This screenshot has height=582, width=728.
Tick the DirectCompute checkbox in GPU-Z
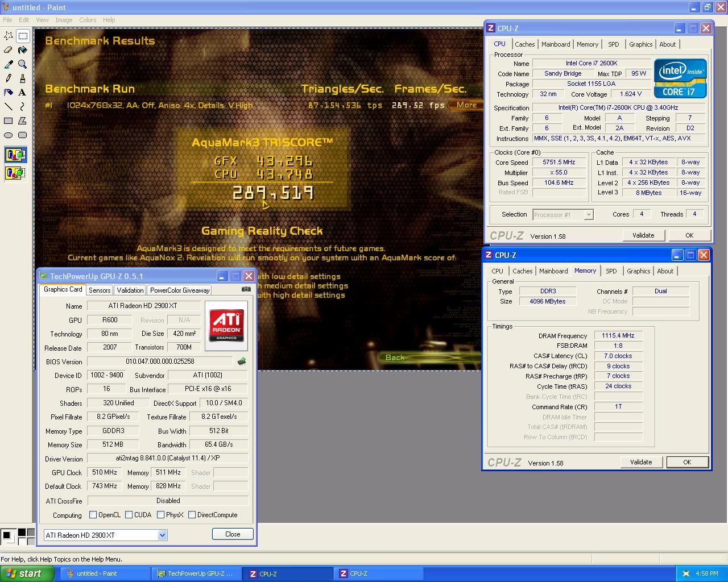tap(192, 515)
